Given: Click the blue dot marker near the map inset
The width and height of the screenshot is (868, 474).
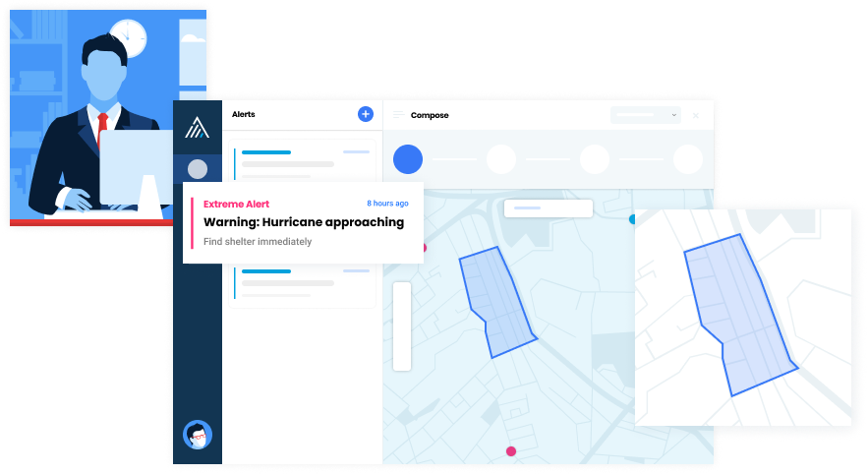Looking at the screenshot, I should [632, 219].
